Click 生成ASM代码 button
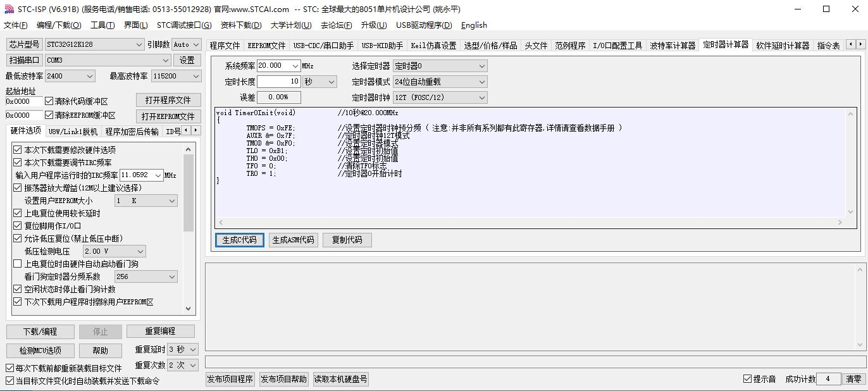The image size is (868, 391). (293, 240)
